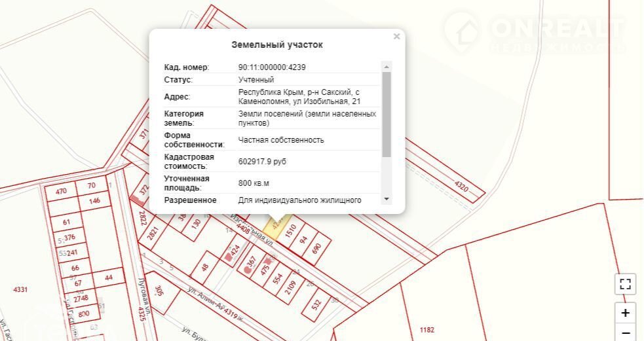Toggle fullscreen map view
The image size is (644, 341).
pyautogui.click(x=625, y=284)
